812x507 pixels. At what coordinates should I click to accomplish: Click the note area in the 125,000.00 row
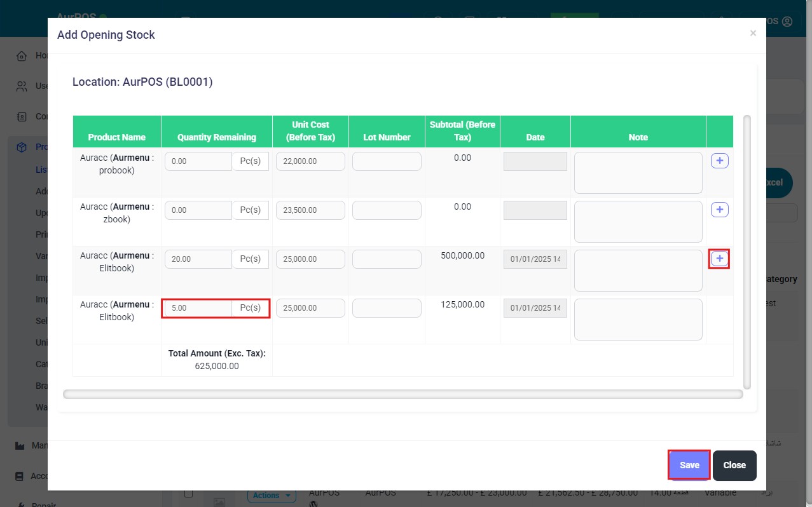[638, 320]
